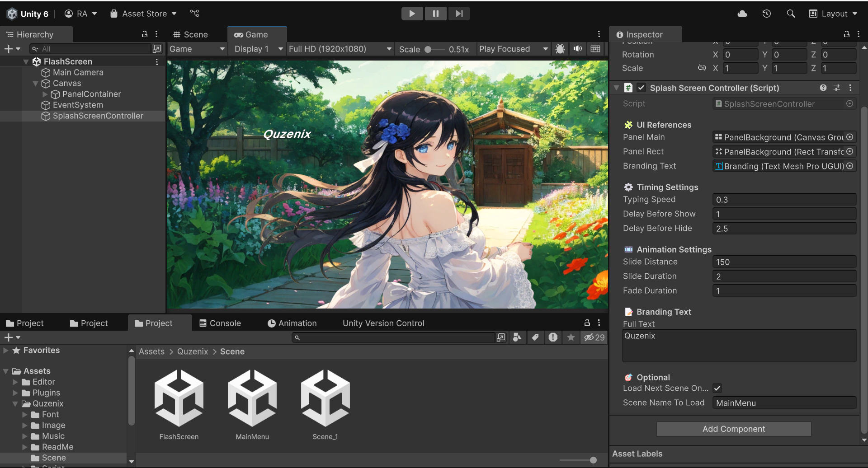
Task: Click search by label tag icon
Action: pos(535,337)
